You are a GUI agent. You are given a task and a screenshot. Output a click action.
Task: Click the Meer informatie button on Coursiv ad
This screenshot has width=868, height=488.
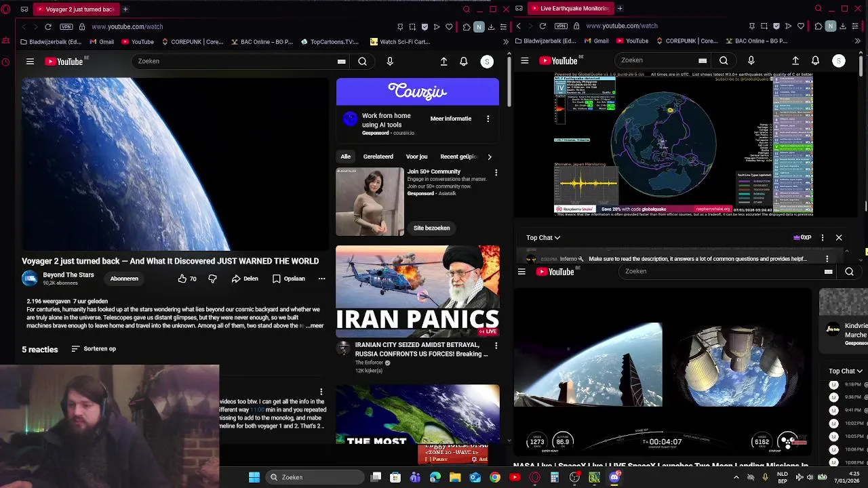pos(451,119)
